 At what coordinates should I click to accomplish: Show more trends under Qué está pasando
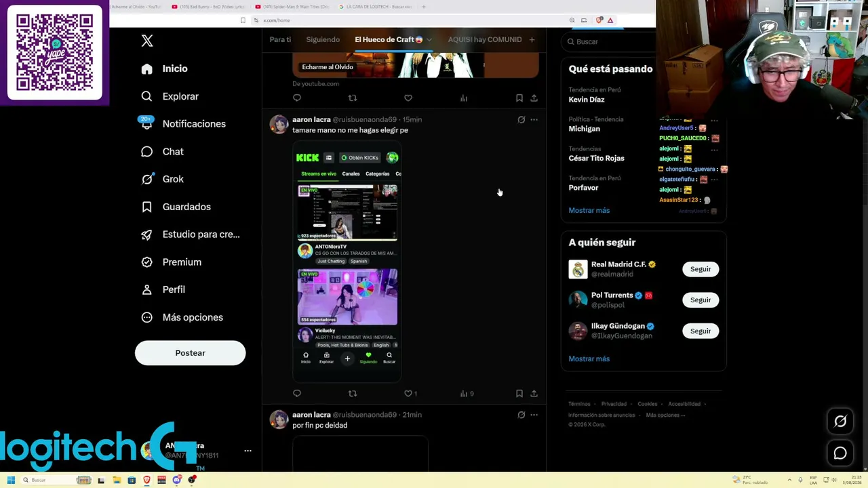589,211
